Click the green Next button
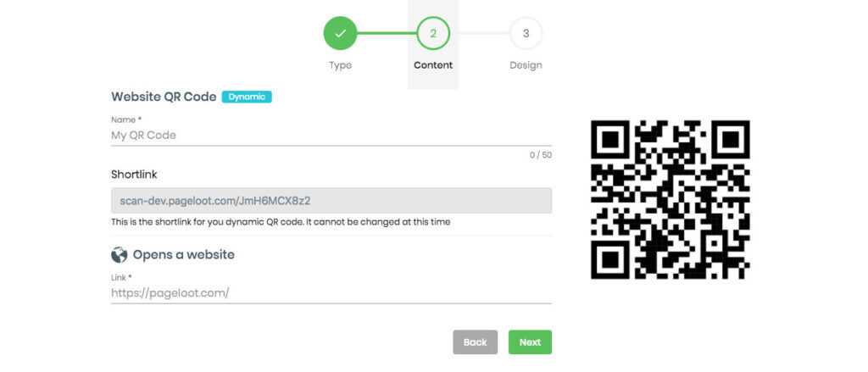Image resolution: width=868 pixels, height=372 pixels. pyautogui.click(x=530, y=342)
